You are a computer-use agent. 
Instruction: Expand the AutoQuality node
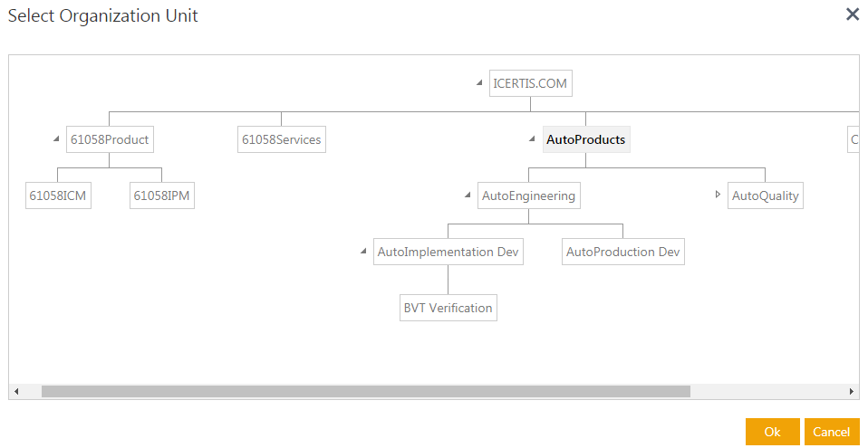pyautogui.click(x=718, y=195)
